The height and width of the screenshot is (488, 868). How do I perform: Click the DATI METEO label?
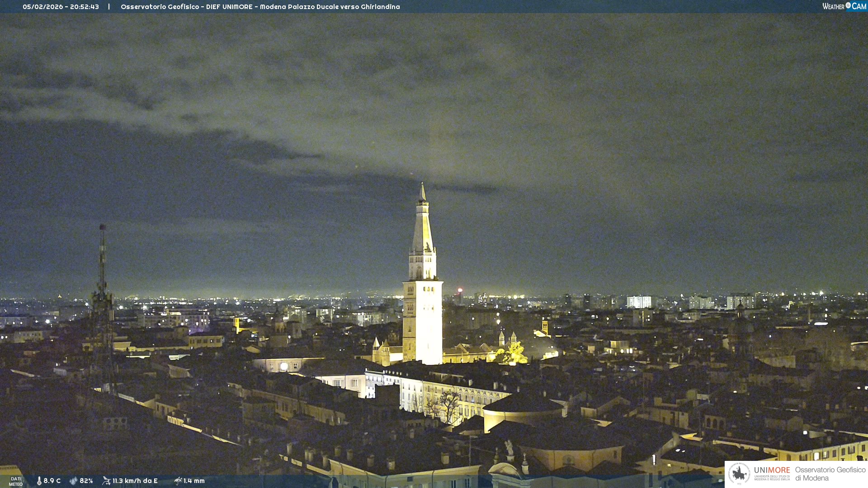[x=16, y=481]
